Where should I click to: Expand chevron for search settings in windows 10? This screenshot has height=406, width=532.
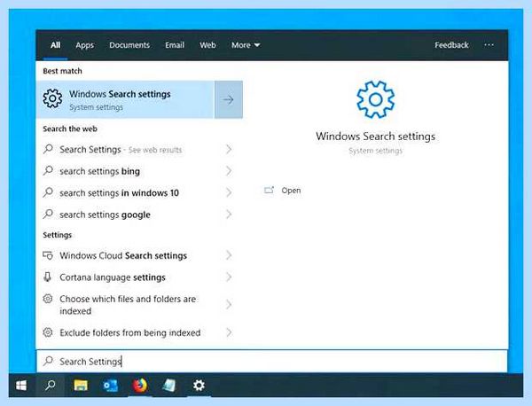[x=229, y=192]
